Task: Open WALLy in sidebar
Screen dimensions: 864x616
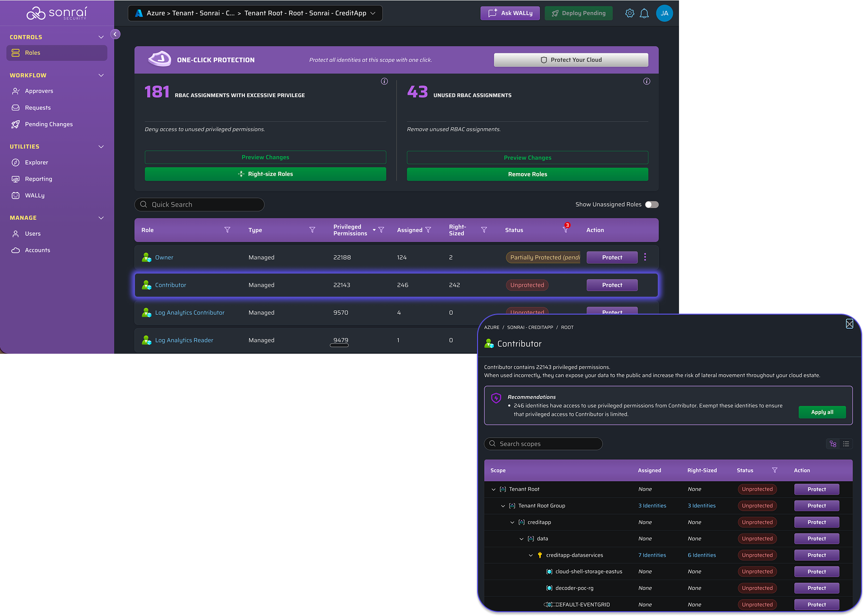Action: [x=34, y=195]
